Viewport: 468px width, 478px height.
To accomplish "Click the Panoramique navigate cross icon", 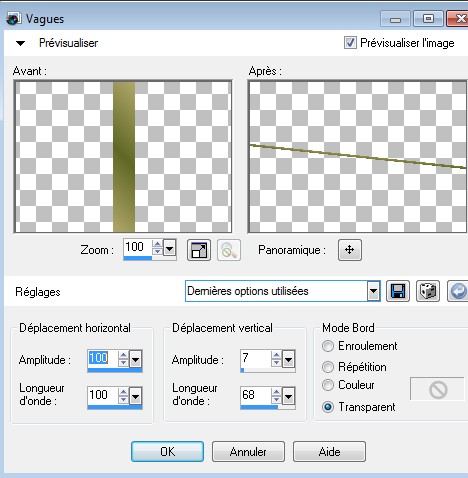I will [x=350, y=250].
